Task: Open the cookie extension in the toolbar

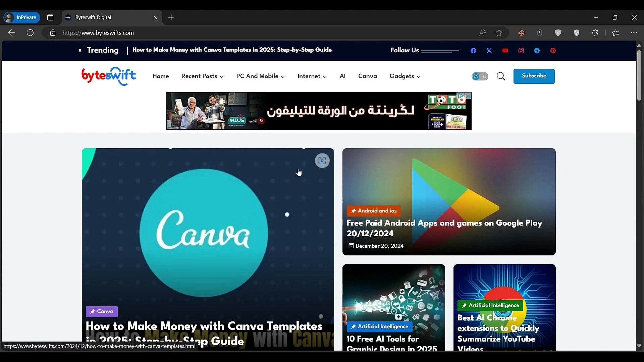Action: click(x=521, y=33)
